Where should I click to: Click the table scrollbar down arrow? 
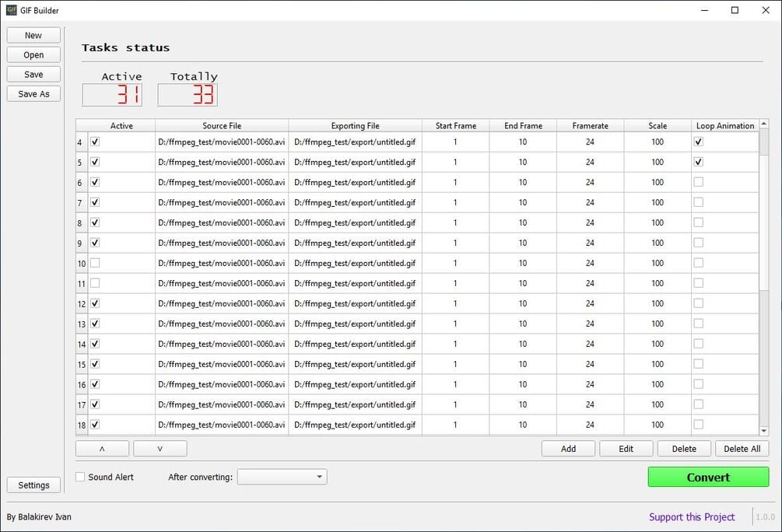coord(764,431)
